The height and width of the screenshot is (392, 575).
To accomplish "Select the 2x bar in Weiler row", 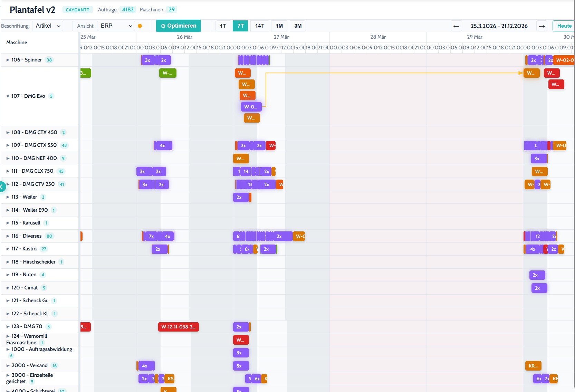I will pos(241,197).
